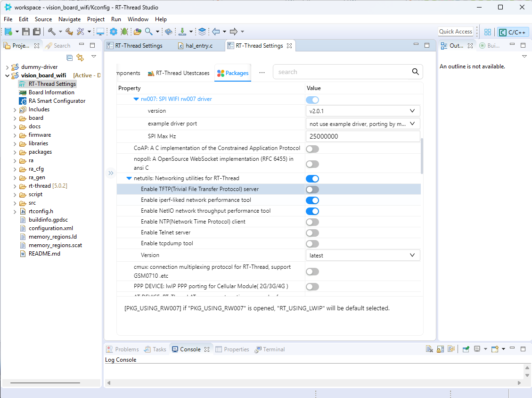Disable the iperf-liked network performance tool toggle
The height and width of the screenshot is (398, 532).
coord(312,200)
